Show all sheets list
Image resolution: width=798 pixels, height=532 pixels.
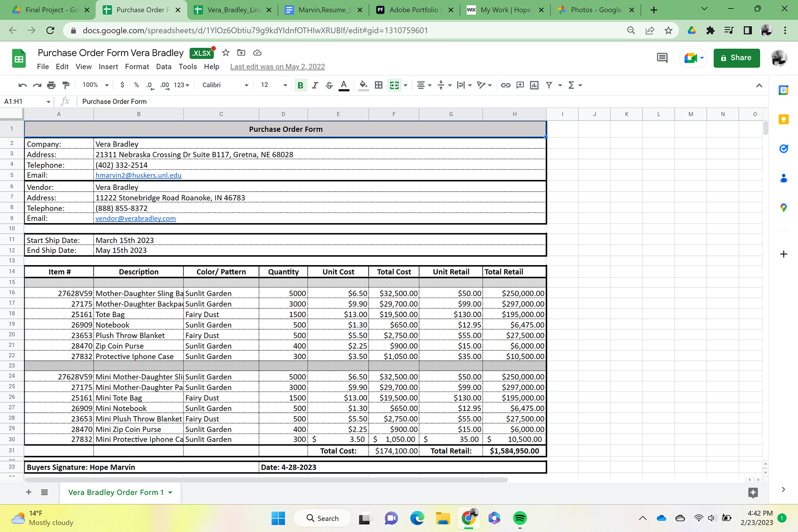(x=44, y=492)
